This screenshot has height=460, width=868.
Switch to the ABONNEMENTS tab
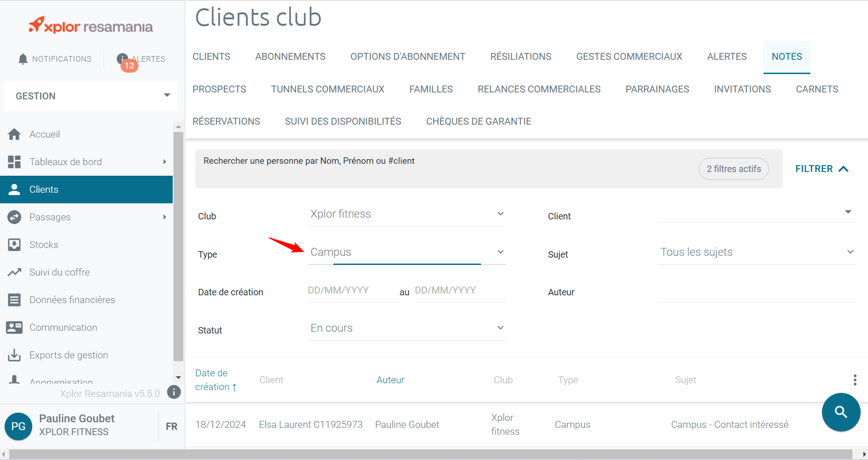[x=290, y=57]
